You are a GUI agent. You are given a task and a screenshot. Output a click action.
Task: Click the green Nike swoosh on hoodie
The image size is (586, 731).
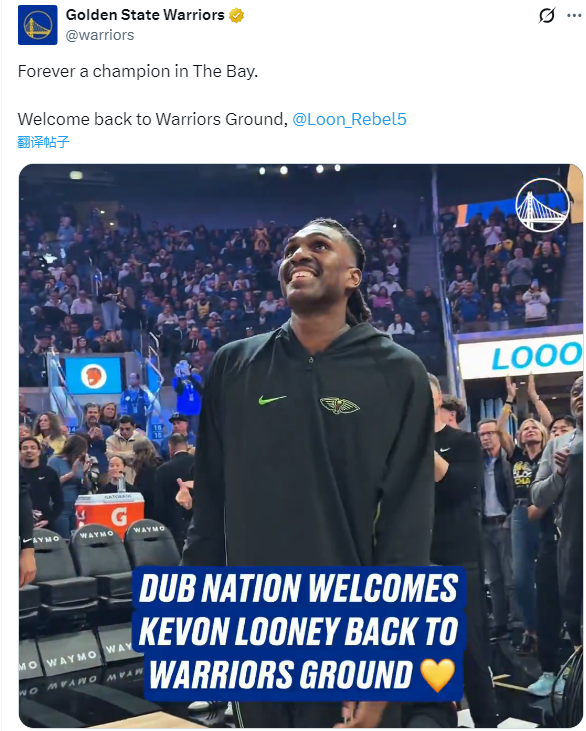pos(272,400)
